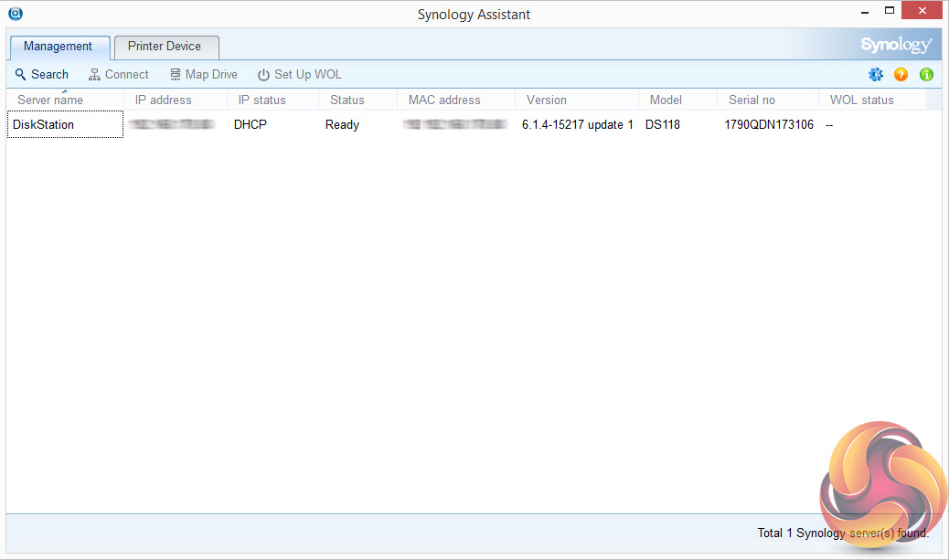Click the Ready status cell
This screenshot has width=949, height=560.
pos(342,124)
